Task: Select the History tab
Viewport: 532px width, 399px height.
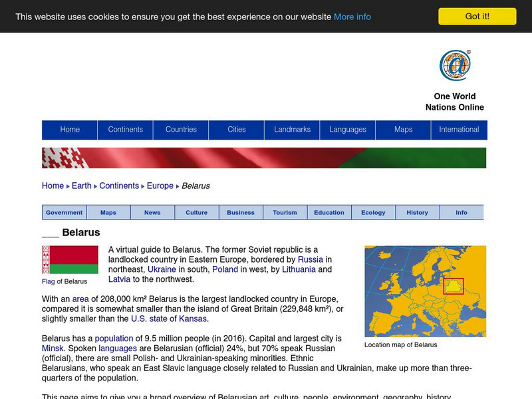Action: click(418, 212)
